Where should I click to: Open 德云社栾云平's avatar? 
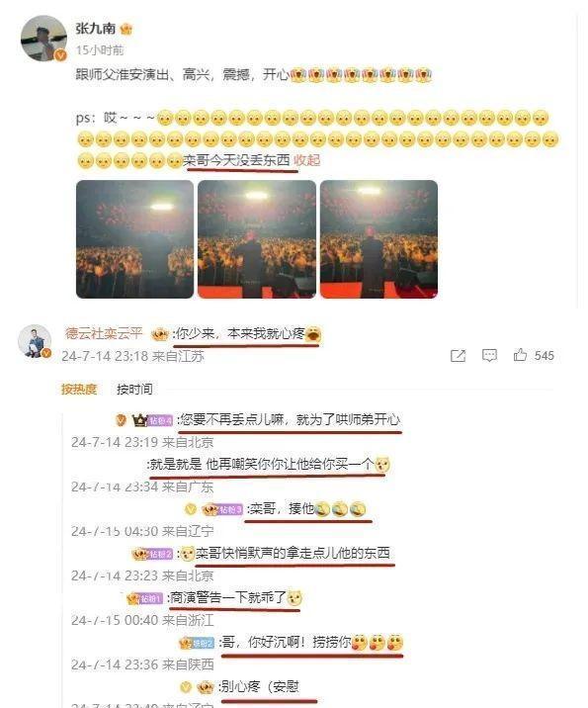click(35, 341)
